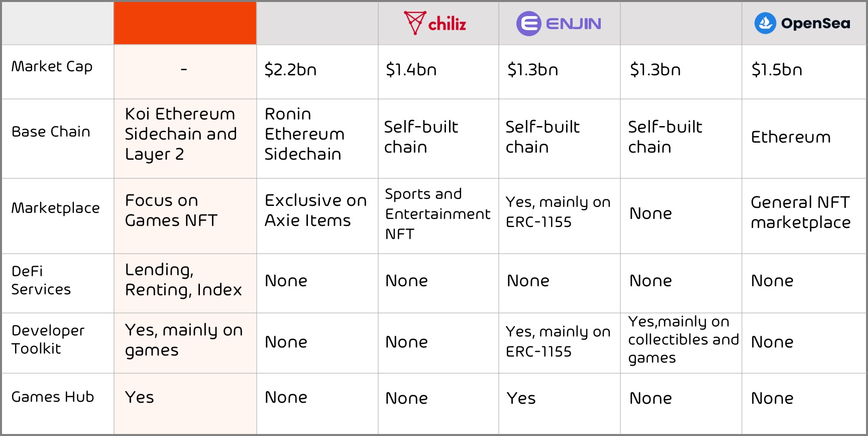The image size is (868, 436).
Task: Select the Market Cap row label
Action: [x=52, y=67]
